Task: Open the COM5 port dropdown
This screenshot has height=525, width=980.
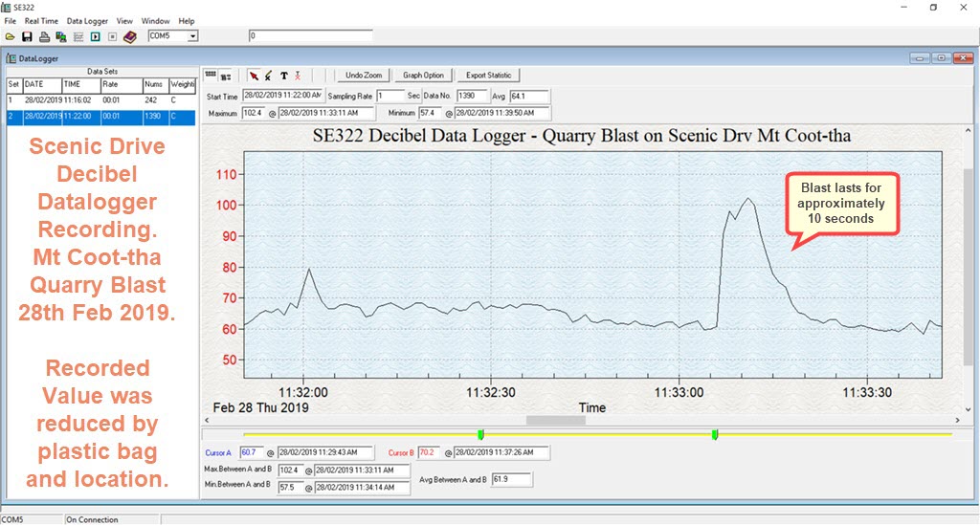Action: [193, 36]
